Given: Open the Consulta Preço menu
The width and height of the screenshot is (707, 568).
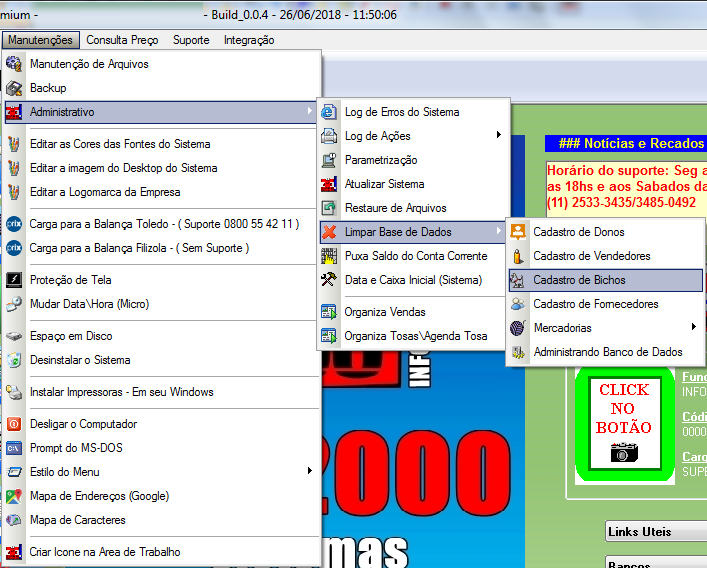Looking at the screenshot, I should tap(122, 40).
